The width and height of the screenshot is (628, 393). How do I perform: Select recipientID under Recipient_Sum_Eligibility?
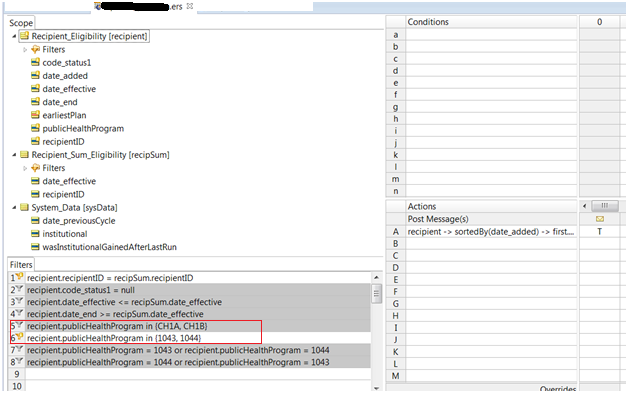pyautogui.click(x=63, y=195)
